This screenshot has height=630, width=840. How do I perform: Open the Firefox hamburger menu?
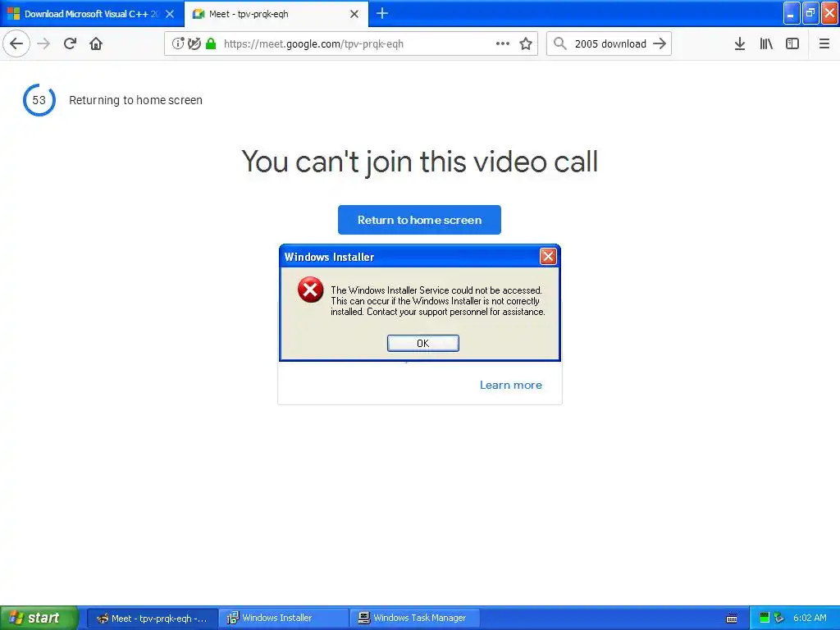(824, 43)
